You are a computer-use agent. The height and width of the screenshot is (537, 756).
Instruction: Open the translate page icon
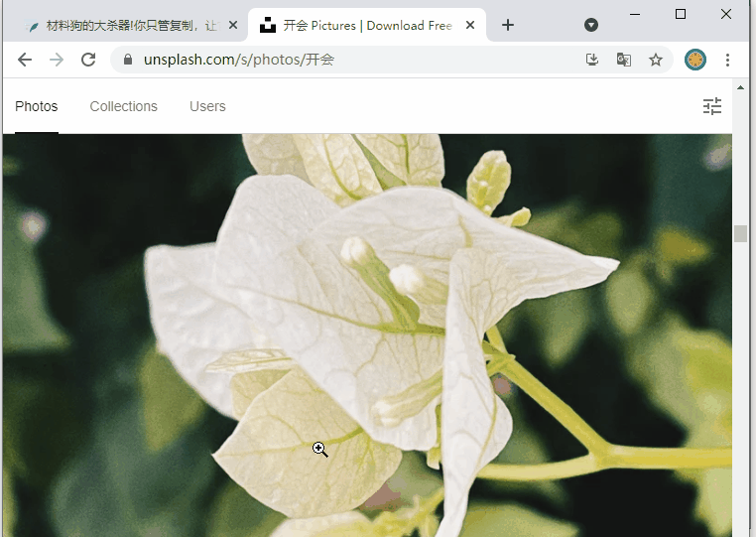click(624, 60)
